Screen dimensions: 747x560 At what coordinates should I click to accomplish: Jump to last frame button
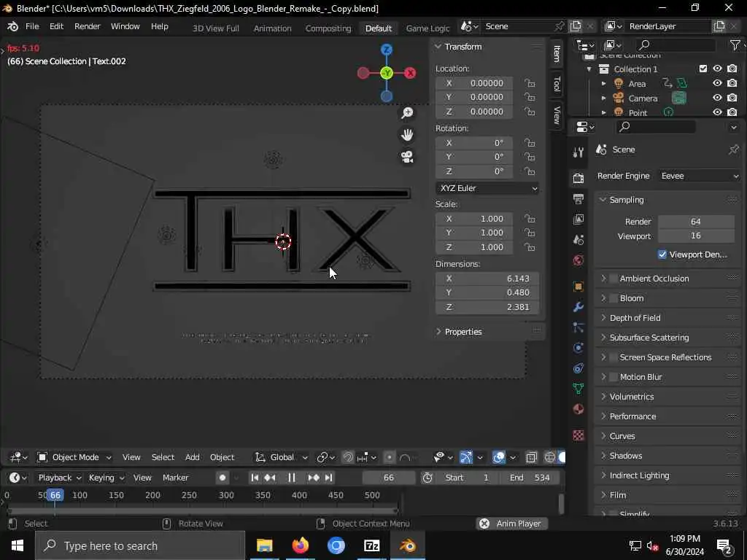click(x=329, y=478)
